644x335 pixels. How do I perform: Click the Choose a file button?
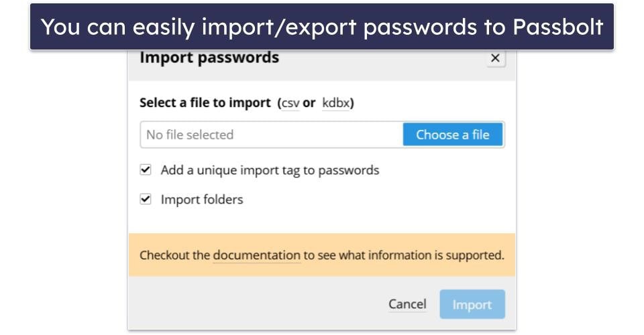(x=453, y=135)
